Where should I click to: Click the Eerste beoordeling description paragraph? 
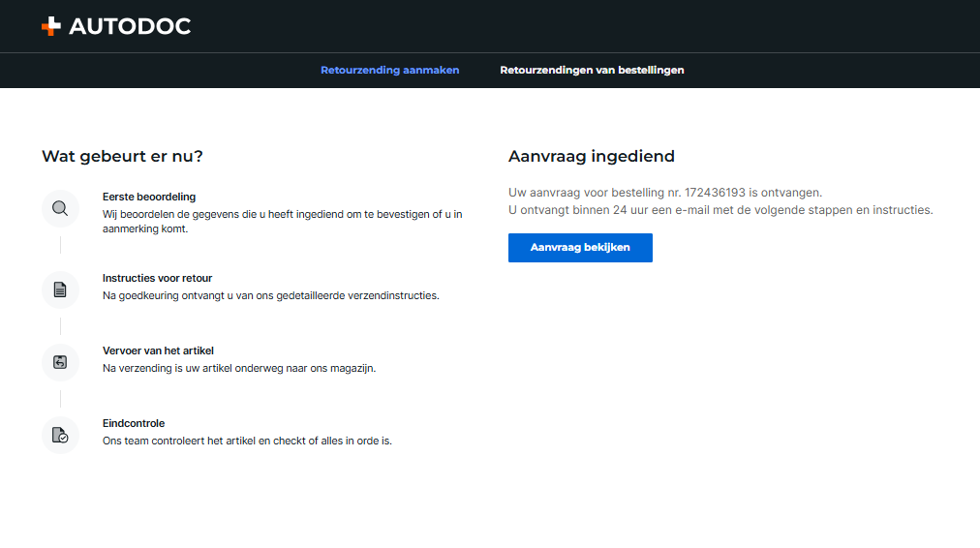283,221
